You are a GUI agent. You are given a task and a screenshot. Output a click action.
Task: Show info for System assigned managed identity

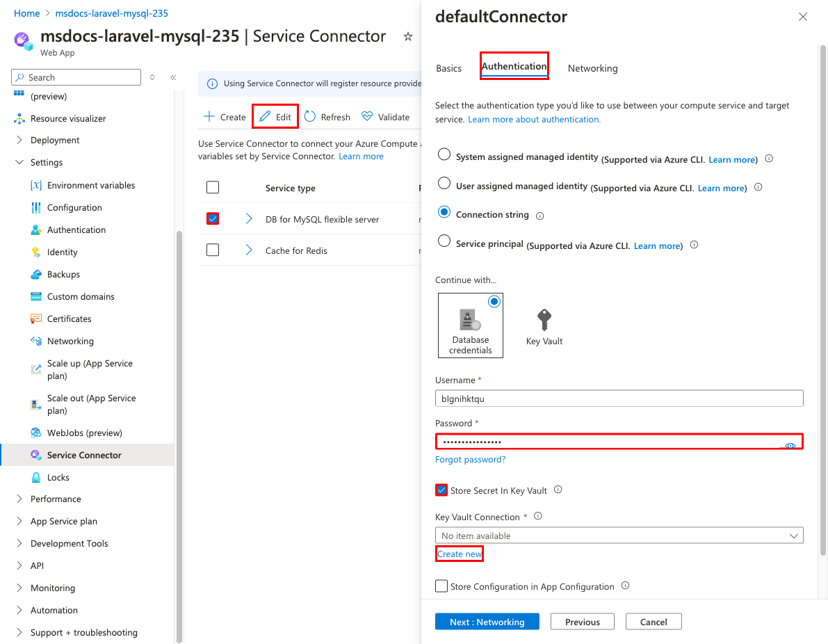click(769, 159)
